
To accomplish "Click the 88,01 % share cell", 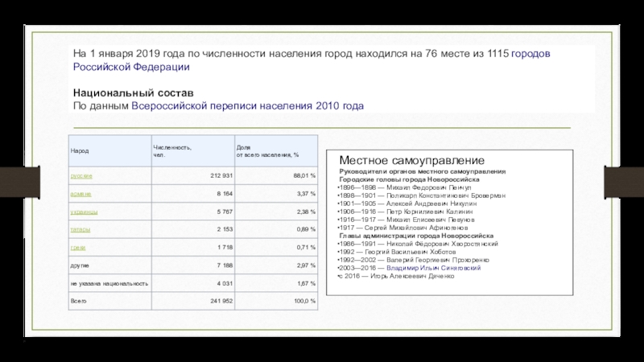I will [x=302, y=175].
